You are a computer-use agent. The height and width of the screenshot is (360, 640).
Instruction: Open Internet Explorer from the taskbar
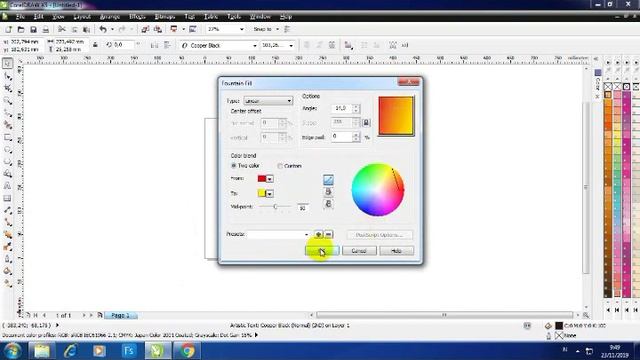71,351
